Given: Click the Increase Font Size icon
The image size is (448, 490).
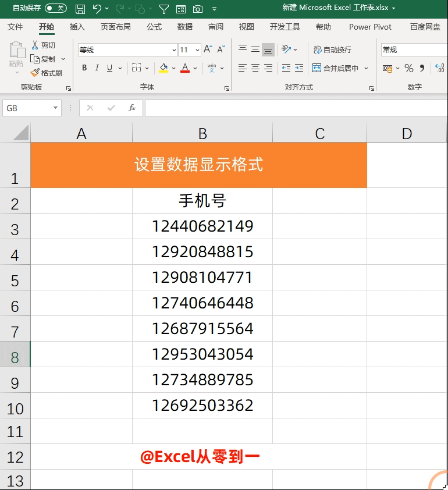Looking at the screenshot, I should 208,49.
